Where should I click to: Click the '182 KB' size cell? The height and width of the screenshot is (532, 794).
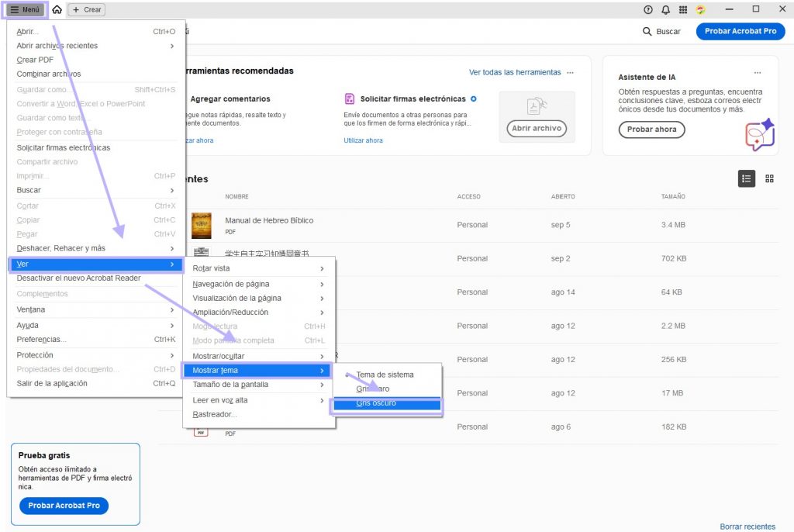674,427
